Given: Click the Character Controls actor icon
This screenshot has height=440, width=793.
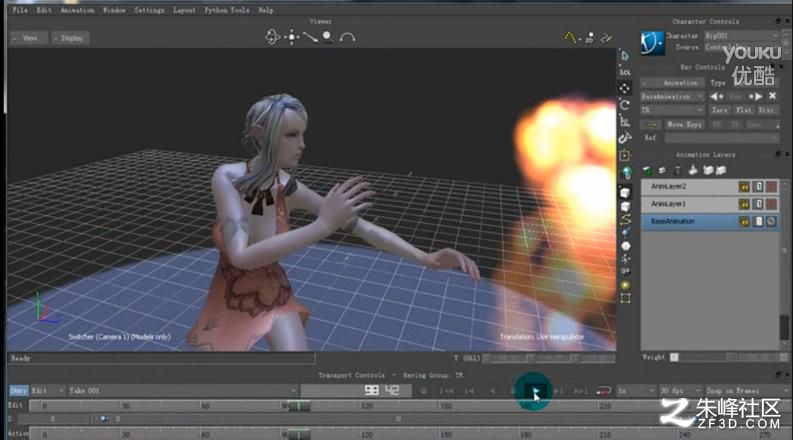Looking at the screenshot, I should [x=652, y=43].
